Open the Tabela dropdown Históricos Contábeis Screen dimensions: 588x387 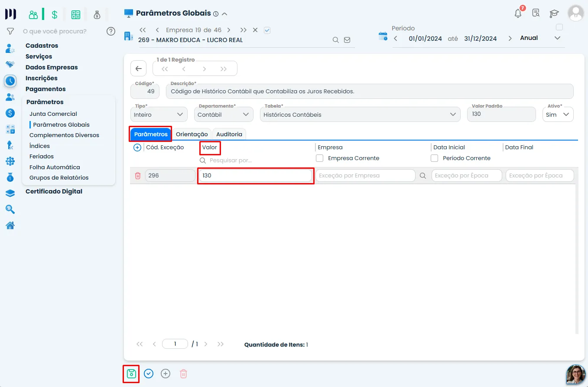coord(360,115)
